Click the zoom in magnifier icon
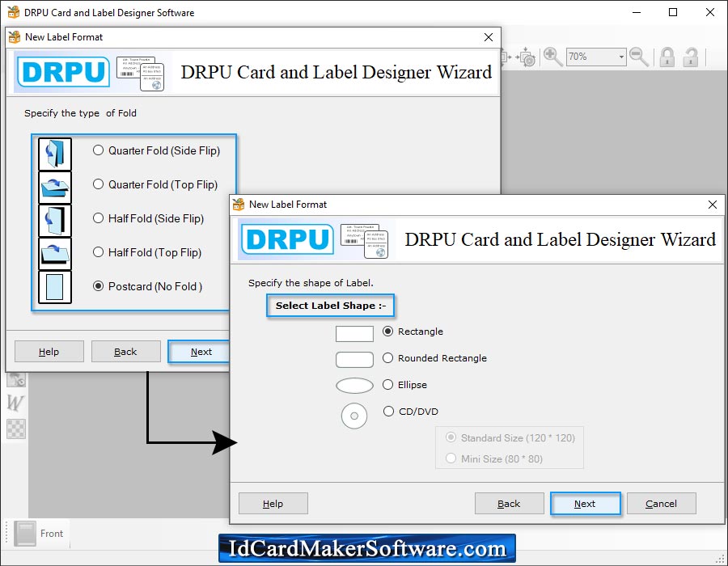 click(x=552, y=57)
